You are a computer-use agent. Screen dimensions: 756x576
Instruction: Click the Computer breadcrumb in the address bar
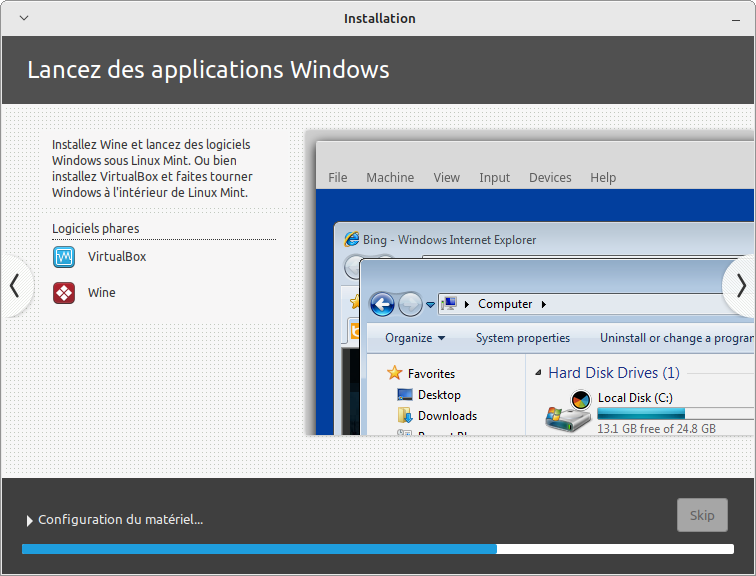[x=504, y=304]
